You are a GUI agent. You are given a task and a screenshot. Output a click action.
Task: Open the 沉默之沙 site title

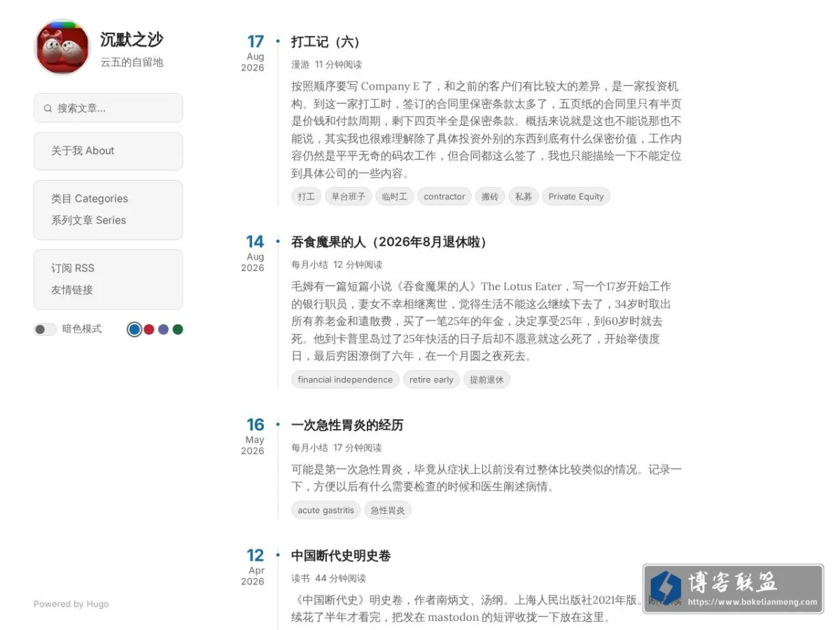(x=132, y=39)
